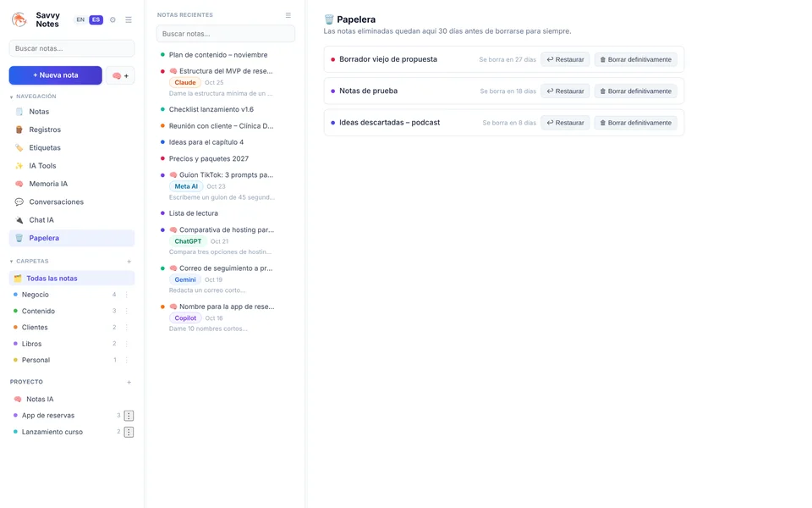
Task: Open settings gear icon in header
Action: pyautogui.click(x=112, y=19)
